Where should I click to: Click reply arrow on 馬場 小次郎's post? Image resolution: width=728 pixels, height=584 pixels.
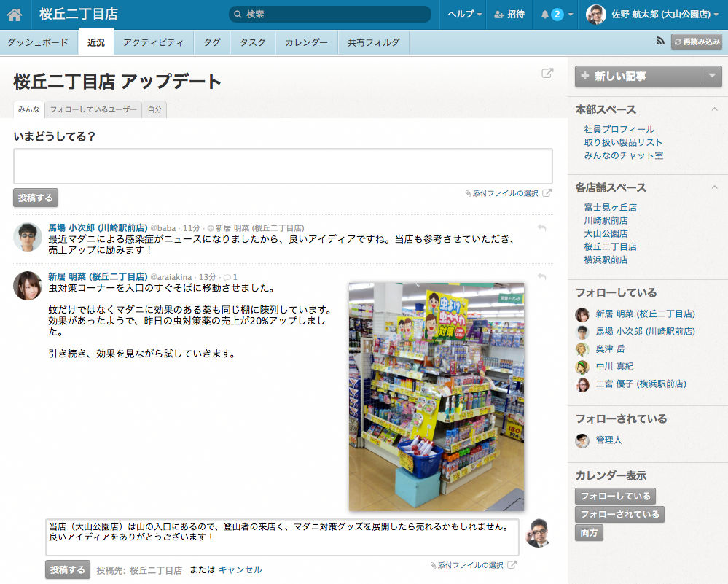(x=541, y=229)
